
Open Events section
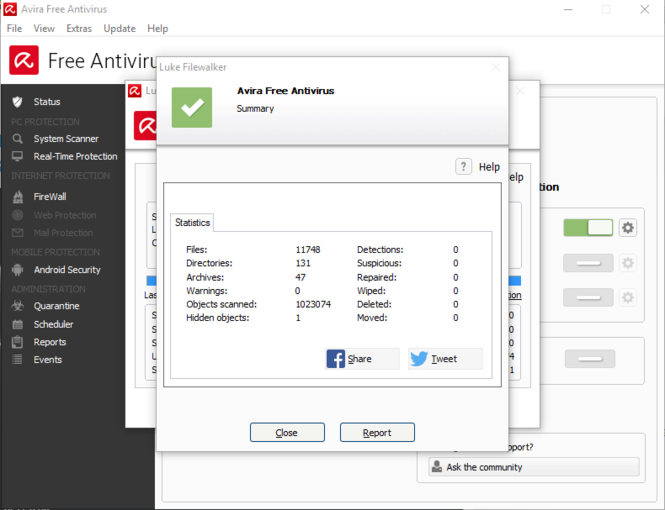click(x=48, y=360)
